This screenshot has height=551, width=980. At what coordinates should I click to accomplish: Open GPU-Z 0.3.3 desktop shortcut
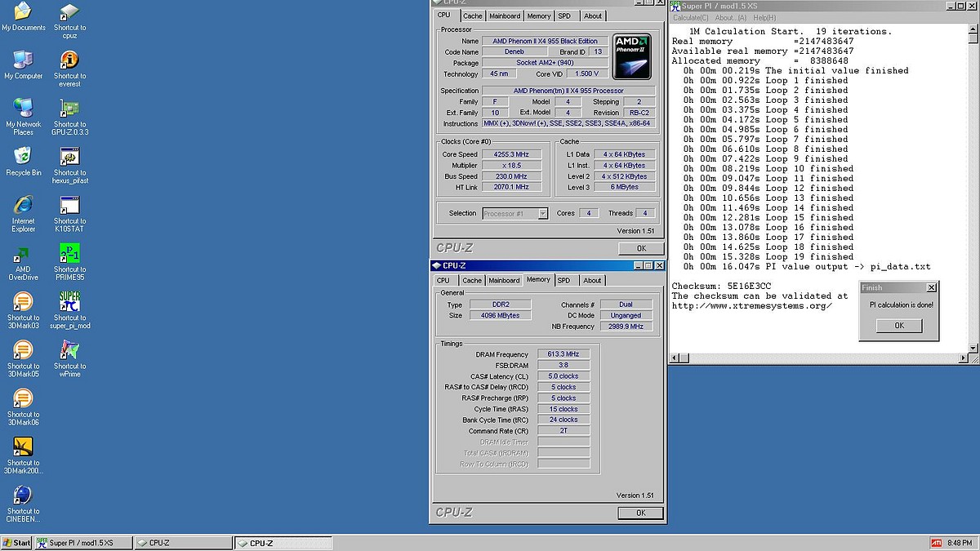[x=70, y=109]
